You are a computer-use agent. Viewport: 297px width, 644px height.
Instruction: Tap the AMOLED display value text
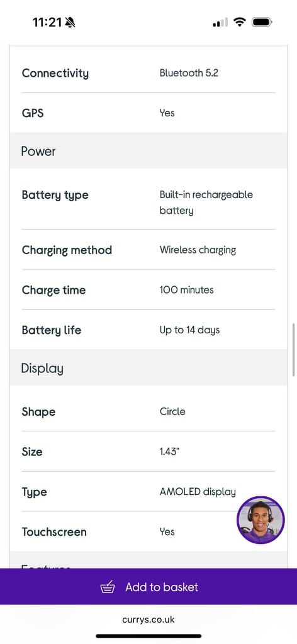pos(198,492)
